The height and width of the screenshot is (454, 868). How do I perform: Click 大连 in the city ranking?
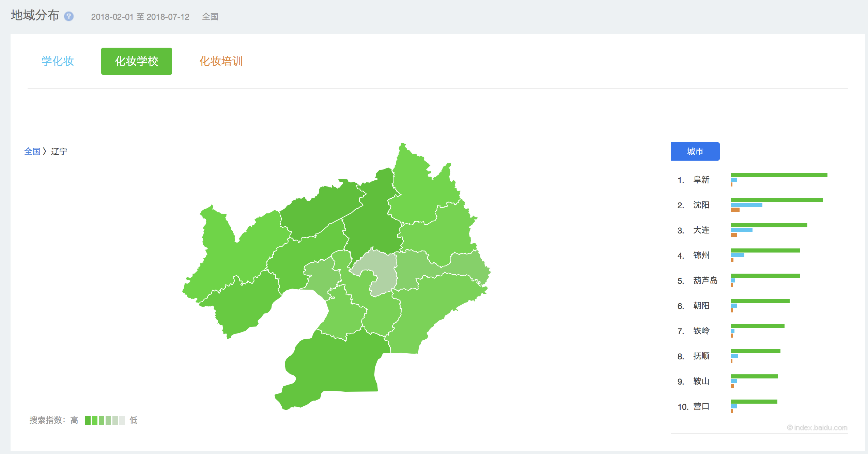pos(701,230)
